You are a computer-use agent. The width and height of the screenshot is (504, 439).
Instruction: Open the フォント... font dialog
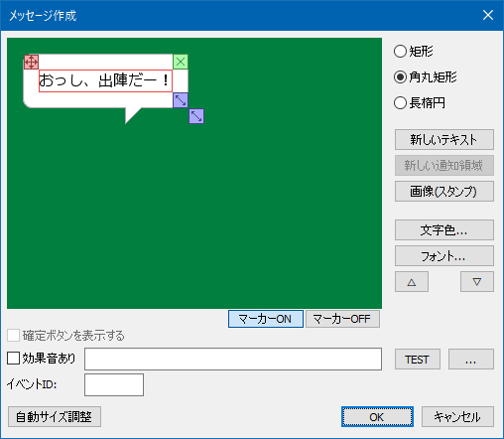(444, 255)
